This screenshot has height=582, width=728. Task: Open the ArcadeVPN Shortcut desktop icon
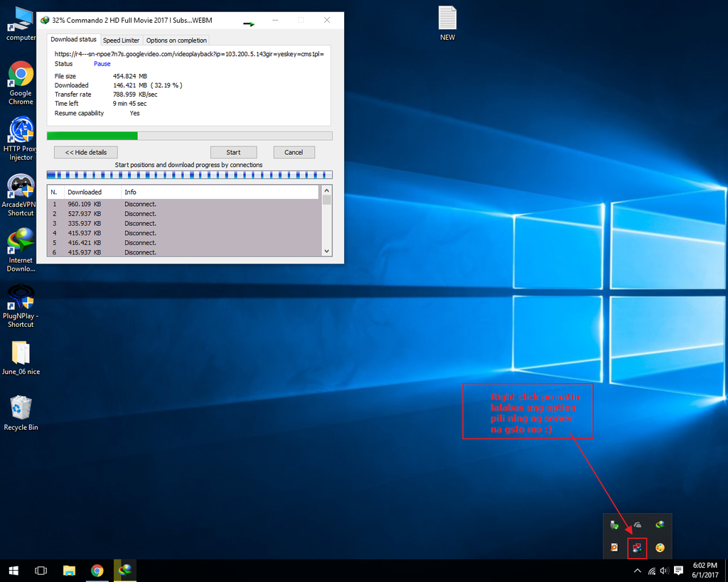point(19,195)
